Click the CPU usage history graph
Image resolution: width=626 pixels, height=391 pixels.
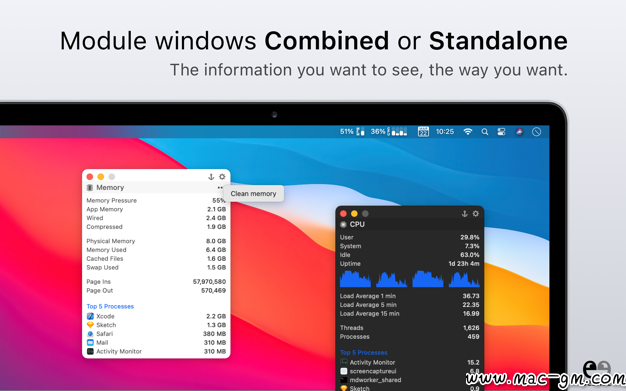pyautogui.click(x=410, y=279)
